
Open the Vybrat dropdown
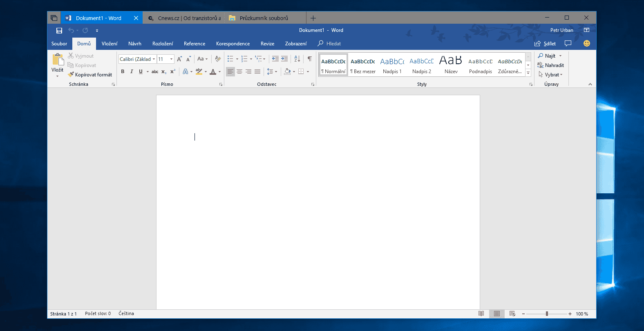coord(550,75)
